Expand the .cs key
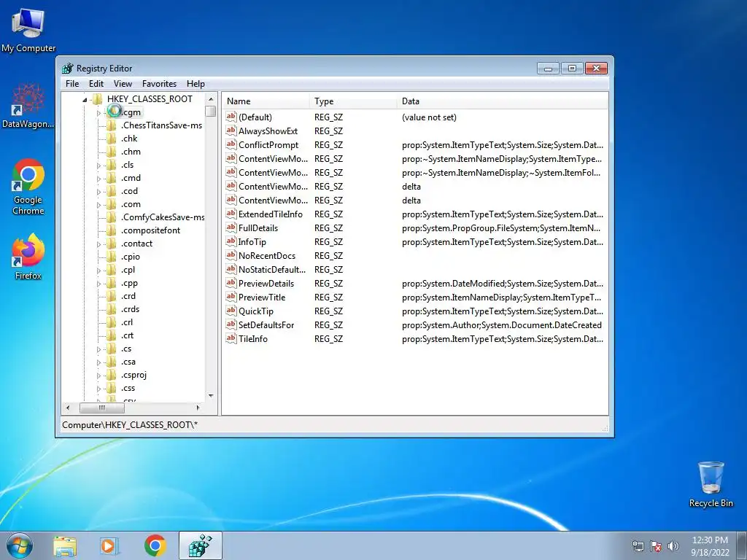The image size is (747, 560). 98,349
